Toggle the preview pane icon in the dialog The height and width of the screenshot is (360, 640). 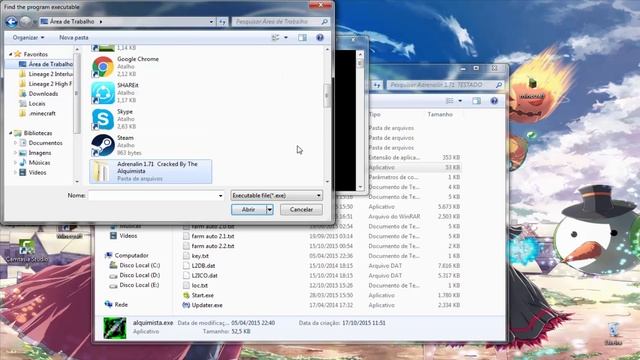(x=302, y=38)
